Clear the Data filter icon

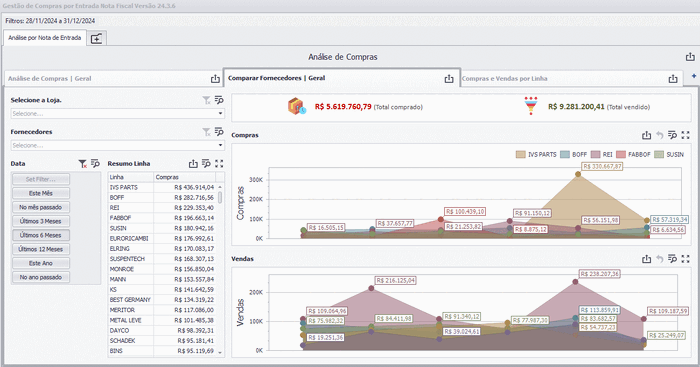[83, 164]
